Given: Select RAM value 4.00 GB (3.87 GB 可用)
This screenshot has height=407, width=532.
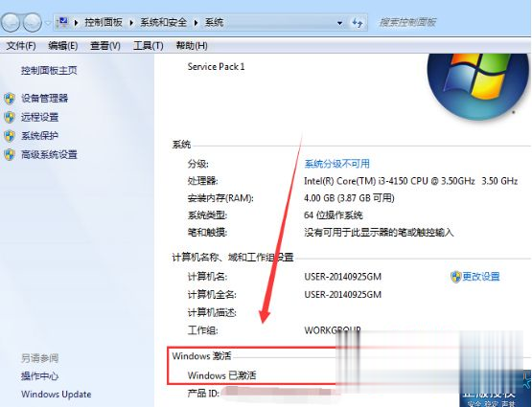Looking at the screenshot, I should tap(349, 198).
